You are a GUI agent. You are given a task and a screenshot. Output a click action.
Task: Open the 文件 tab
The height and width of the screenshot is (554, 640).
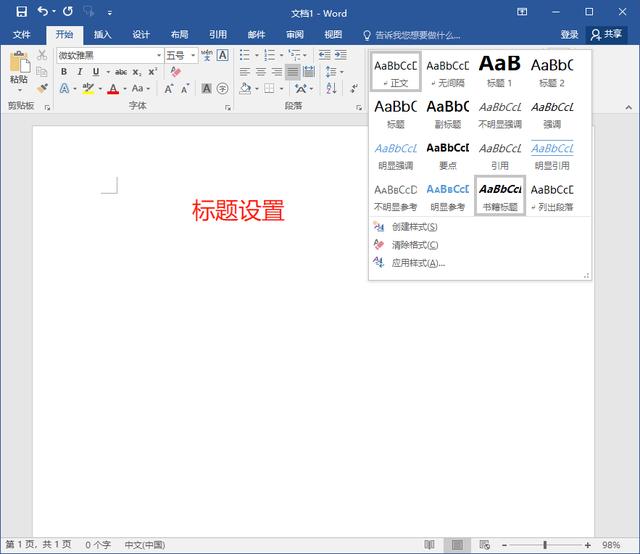(x=21, y=35)
